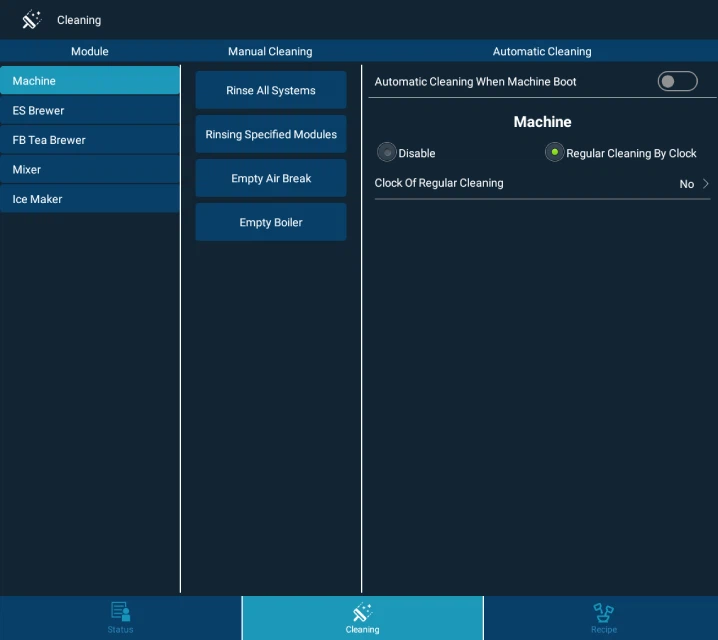Select the Disable radio button
718x640 pixels.
[387, 153]
